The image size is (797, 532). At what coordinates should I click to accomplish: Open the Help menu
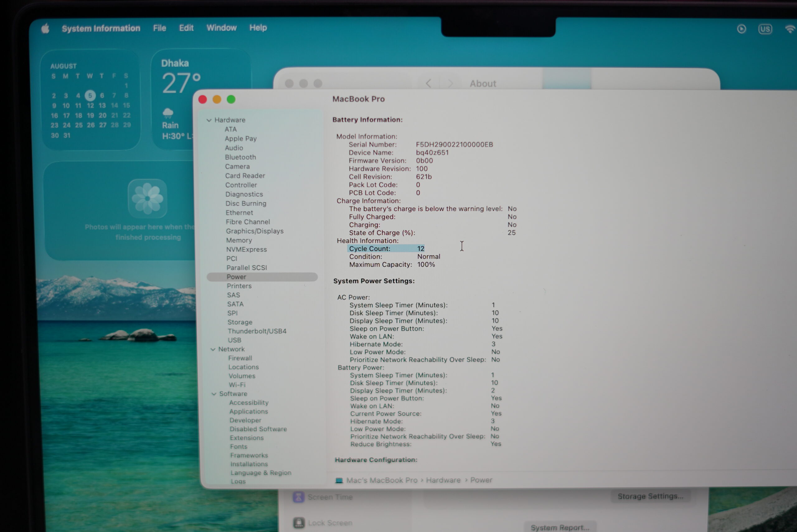[x=258, y=28]
